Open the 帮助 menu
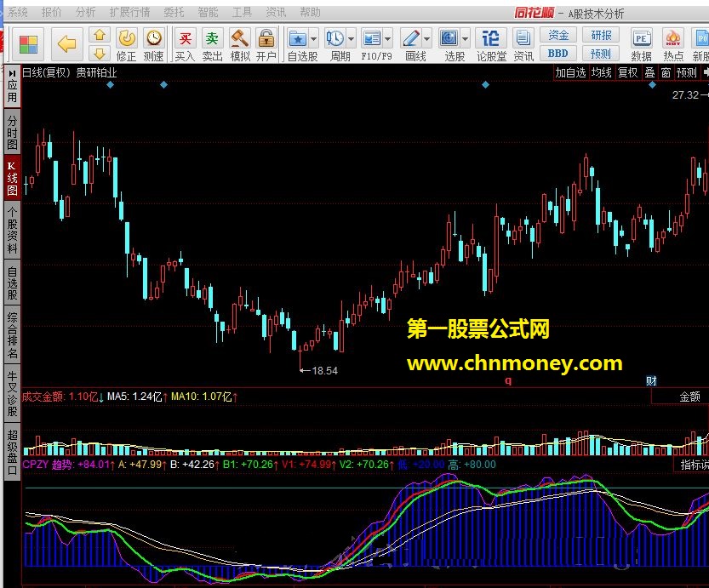The width and height of the screenshot is (709, 588). point(310,12)
